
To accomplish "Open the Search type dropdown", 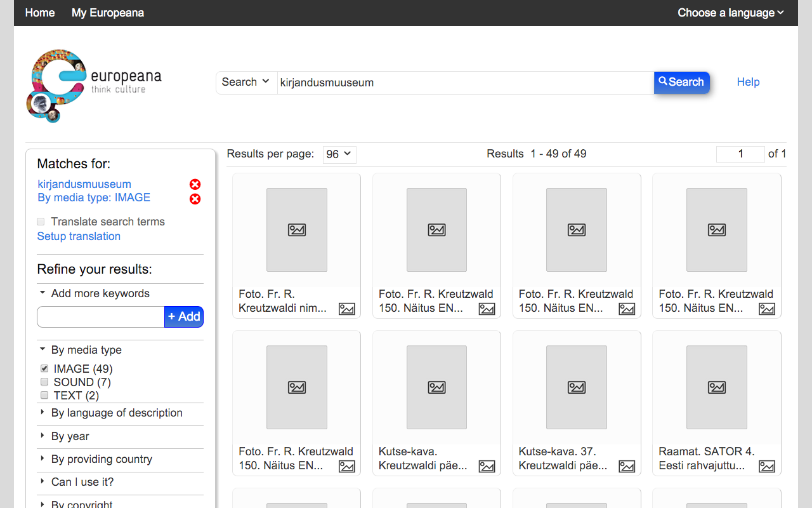I will [246, 82].
